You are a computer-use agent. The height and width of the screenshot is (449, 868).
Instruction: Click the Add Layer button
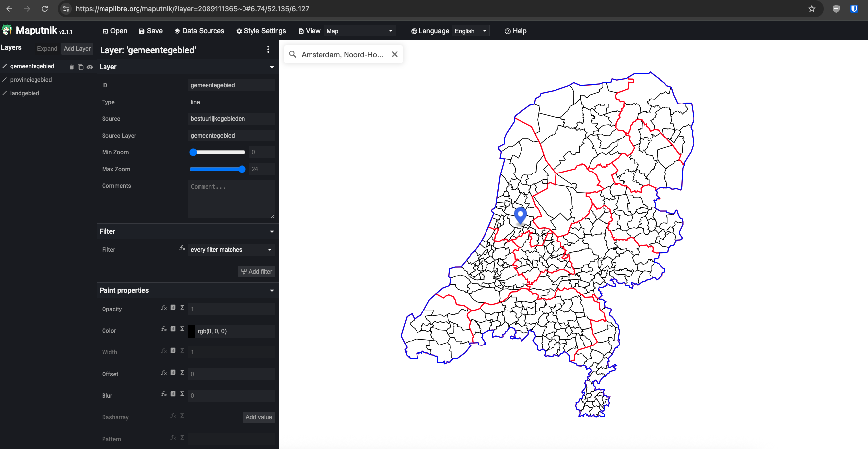tap(77, 49)
